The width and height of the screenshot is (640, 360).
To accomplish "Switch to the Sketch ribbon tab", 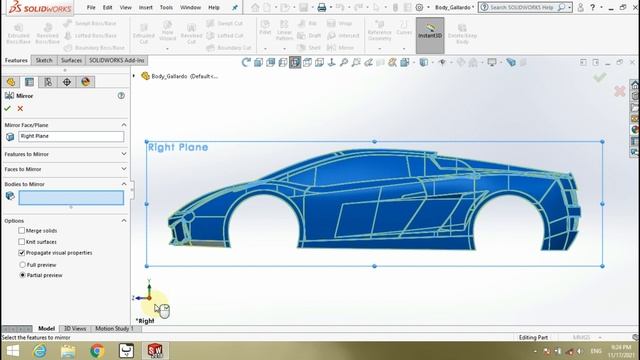I will click(x=44, y=60).
